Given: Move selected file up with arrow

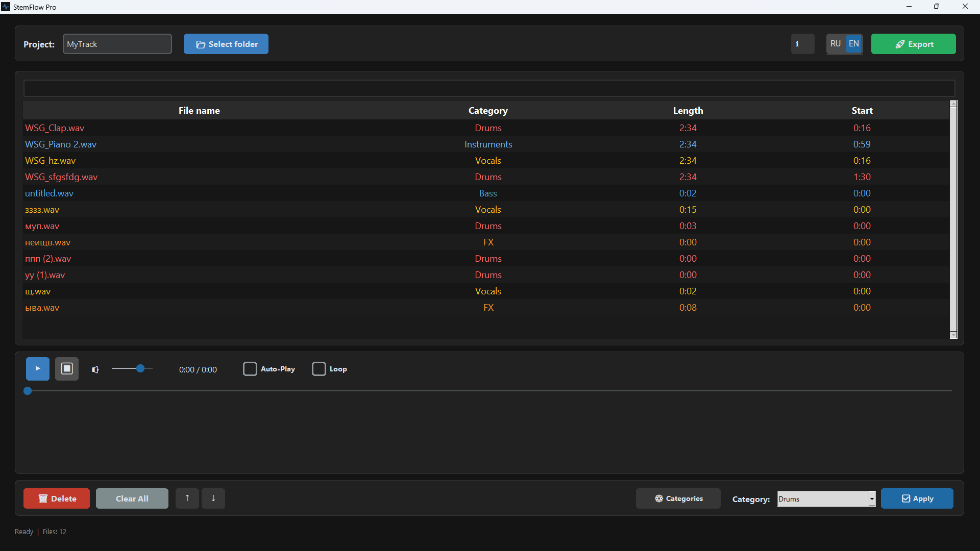Looking at the screenshot, I should pos(187,498).
